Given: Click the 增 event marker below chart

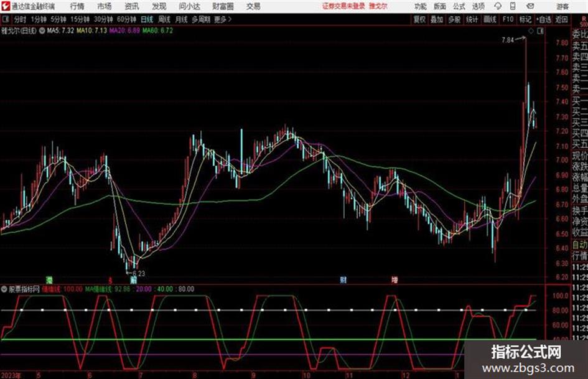Looking at the screenshot, I should pos(394,279).
